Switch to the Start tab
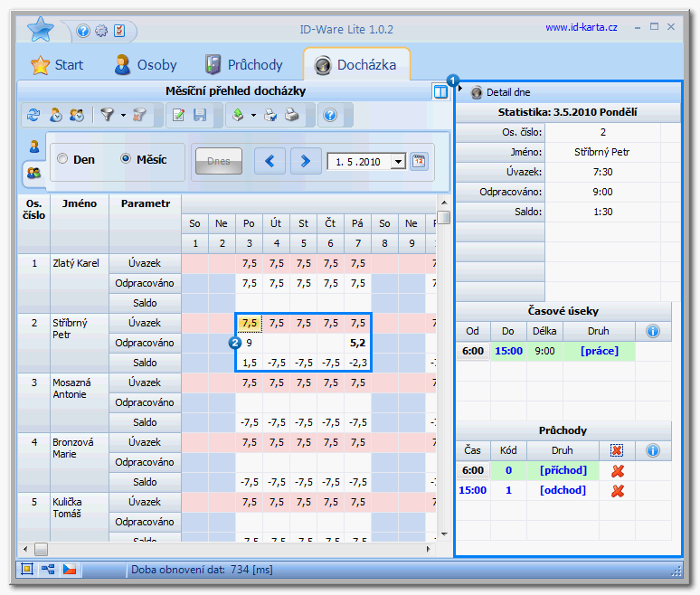This screenshot has height=595, width=700. tap(57, 65)
